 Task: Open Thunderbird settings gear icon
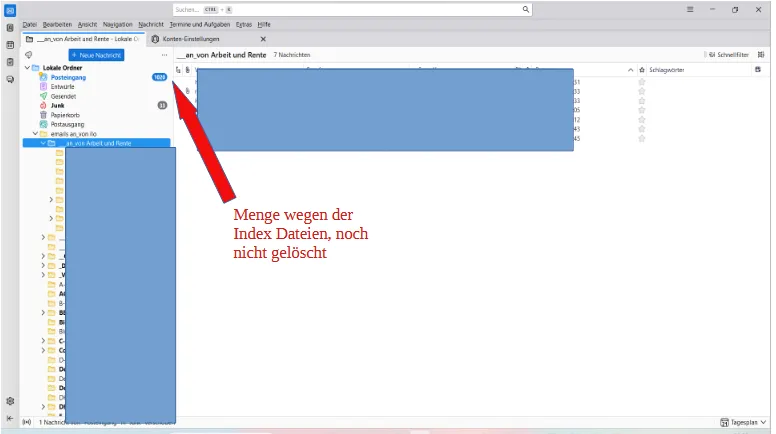(10, 401)
